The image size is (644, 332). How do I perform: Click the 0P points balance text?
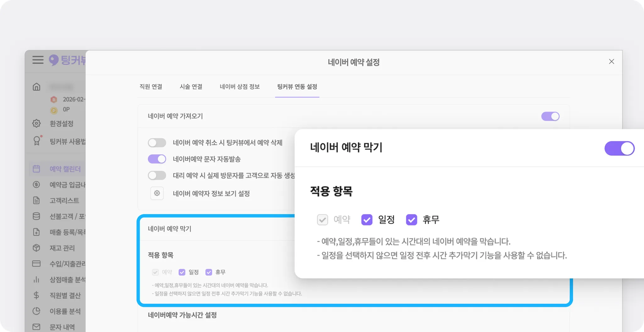pos(66,109)
